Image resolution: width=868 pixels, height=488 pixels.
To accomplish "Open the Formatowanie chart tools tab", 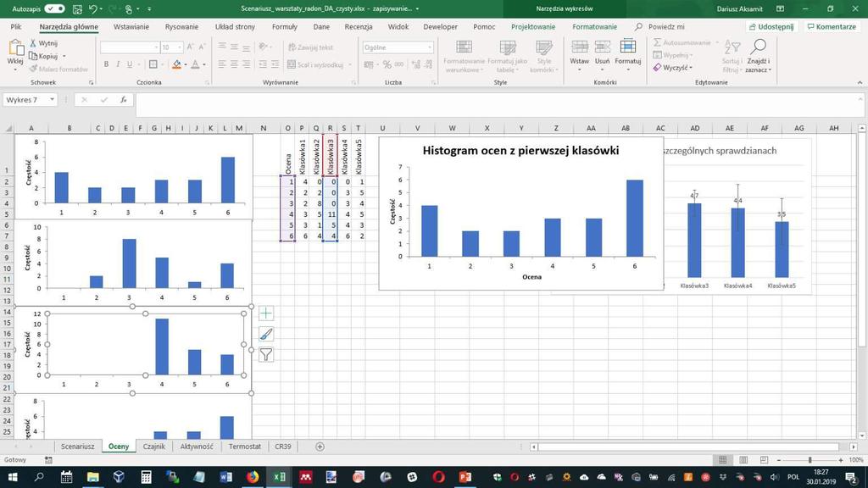I will [x=594, y=26].
